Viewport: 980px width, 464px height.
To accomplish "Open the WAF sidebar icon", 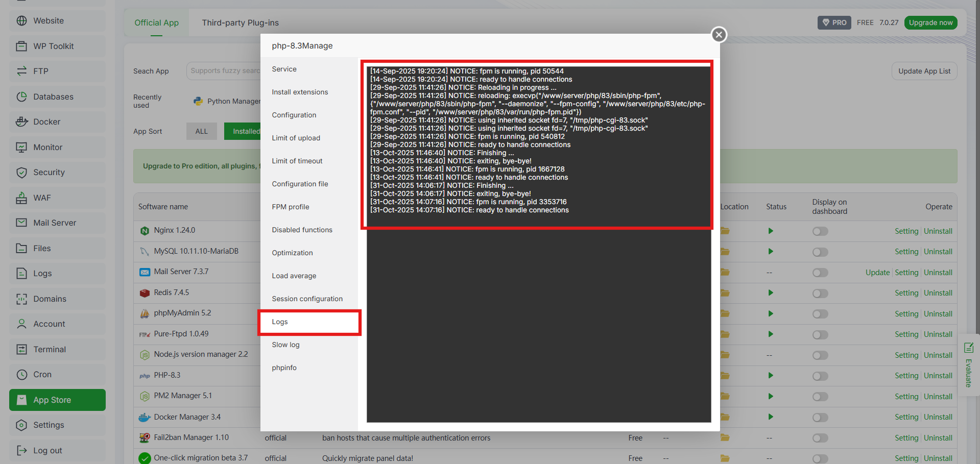I will 21,198.
